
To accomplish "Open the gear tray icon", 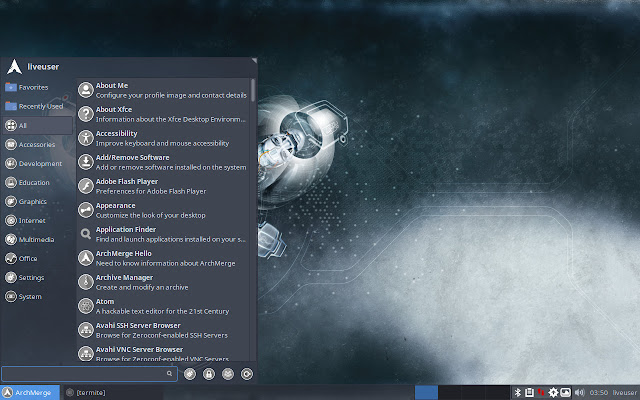I will click(x=553, y=393).
